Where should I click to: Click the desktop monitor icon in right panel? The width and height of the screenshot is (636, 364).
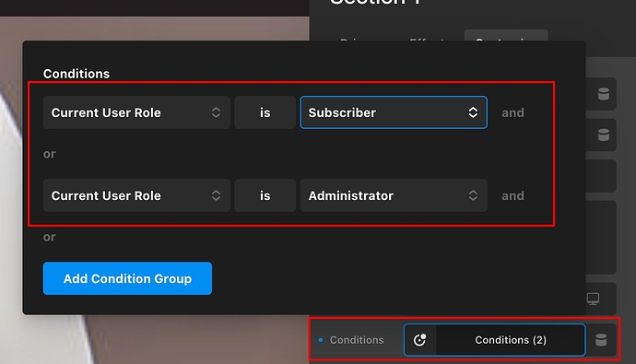point(593,299)
